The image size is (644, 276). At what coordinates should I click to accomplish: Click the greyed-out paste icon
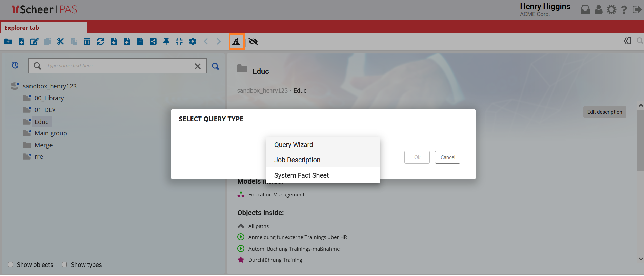pos(74,41)
